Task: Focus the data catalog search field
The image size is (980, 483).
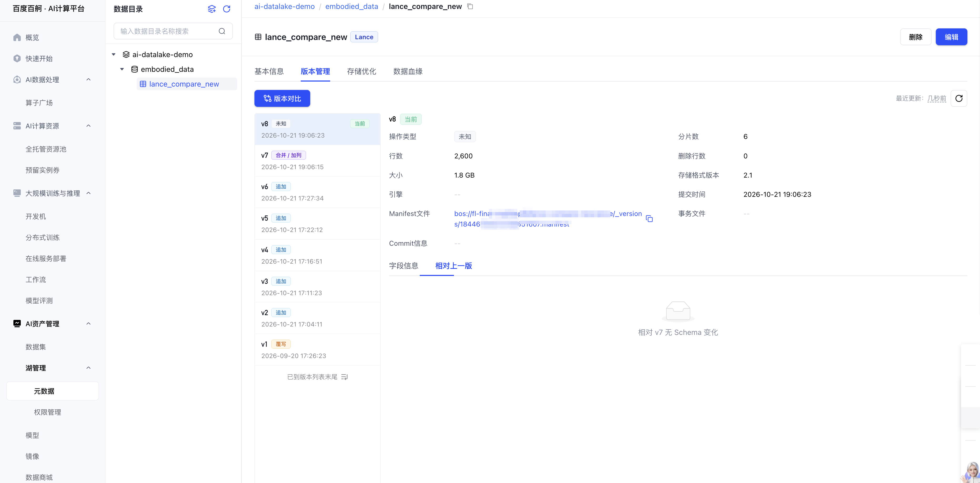Action: point(173,31)
